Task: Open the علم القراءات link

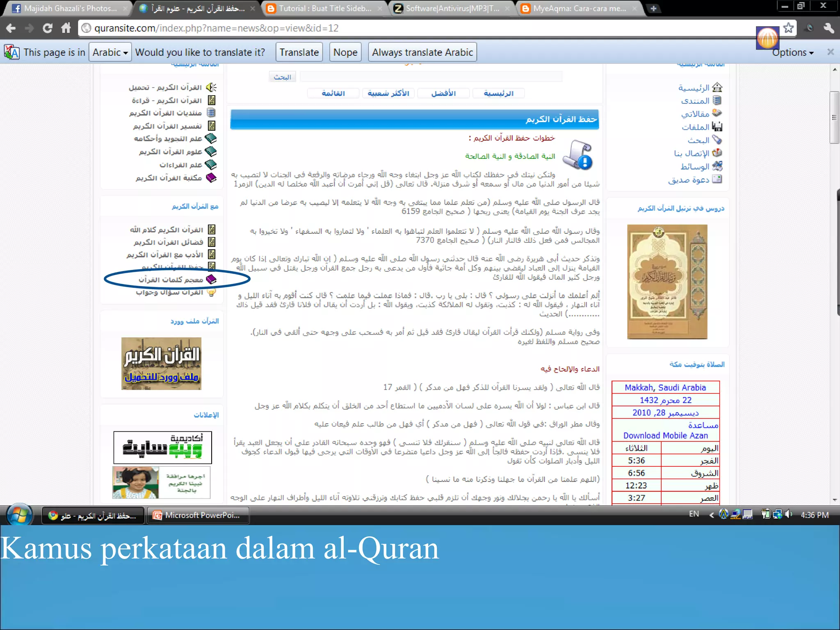Action: [180, 164]
